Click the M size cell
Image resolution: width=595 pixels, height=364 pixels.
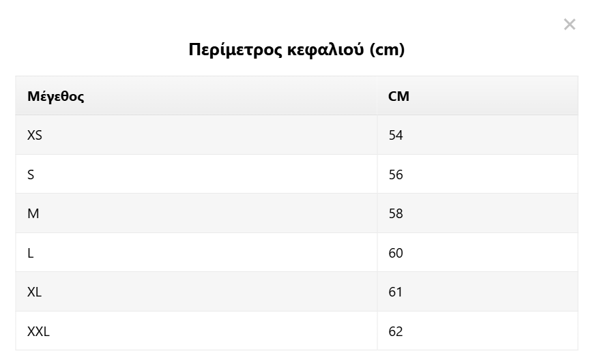pos(197,213)
